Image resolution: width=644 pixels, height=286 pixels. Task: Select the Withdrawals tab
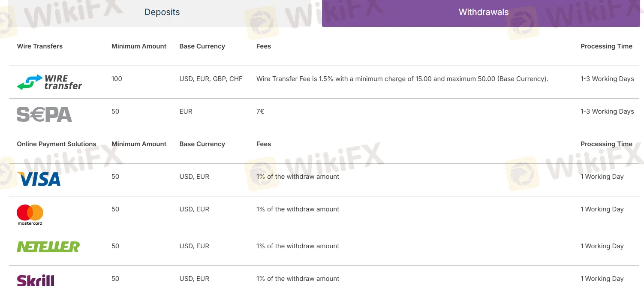pos(483,12)
